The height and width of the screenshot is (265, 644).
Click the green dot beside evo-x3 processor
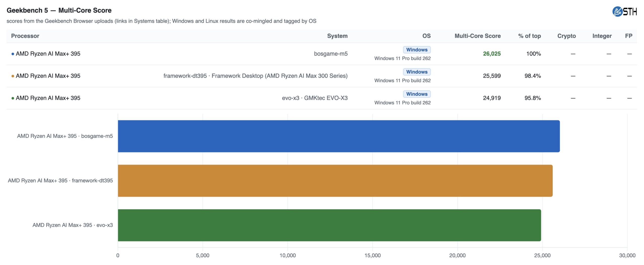click(x=13, y=98)
